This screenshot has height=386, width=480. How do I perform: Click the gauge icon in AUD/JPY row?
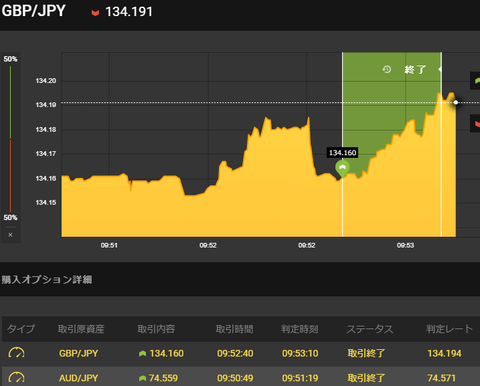16,378
